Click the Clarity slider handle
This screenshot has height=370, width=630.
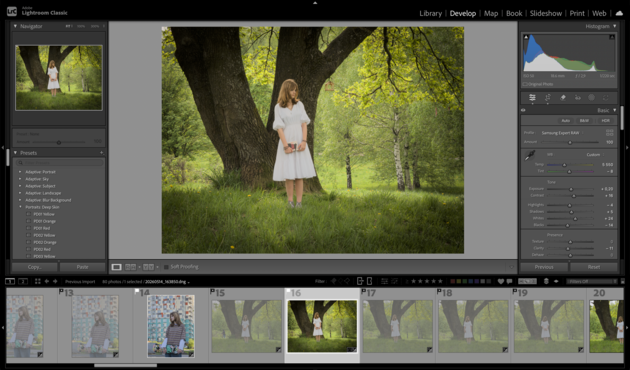568,249
